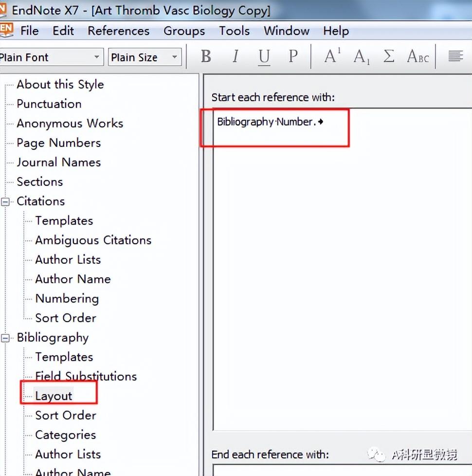This screenshot has width=472, height=476.
Task: Open the Window menu
Action: [286, 31]
